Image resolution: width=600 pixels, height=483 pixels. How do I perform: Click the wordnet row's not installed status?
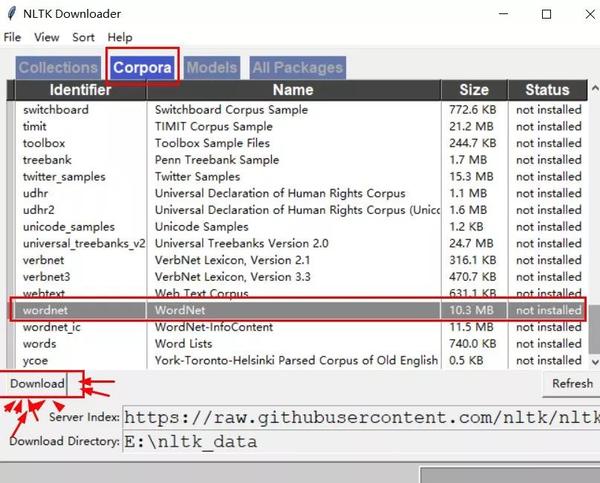(549, 310)
